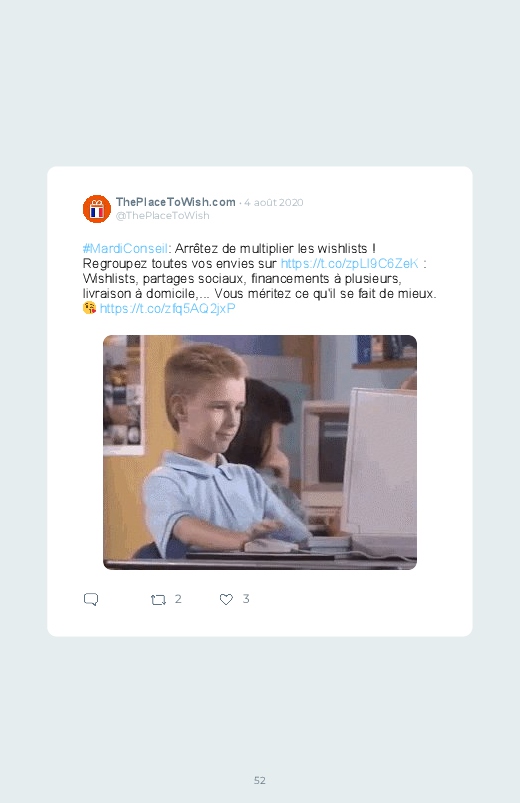The width and height of the screenshot is (520, 803).
Task: Click the reply speech bubble icon
Action: [91, 599]
